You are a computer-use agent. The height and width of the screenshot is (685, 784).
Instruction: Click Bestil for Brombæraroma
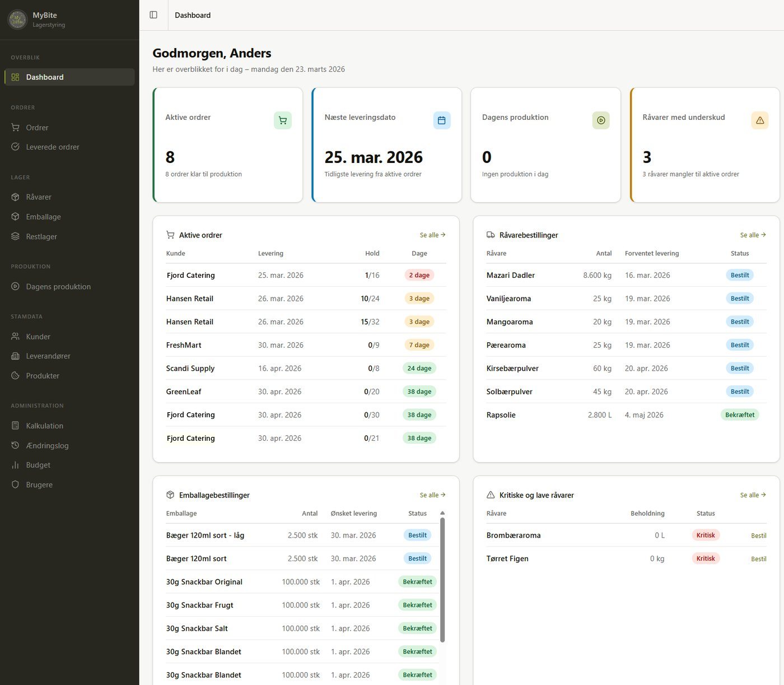pyautogui.click(x=759, y=535)
